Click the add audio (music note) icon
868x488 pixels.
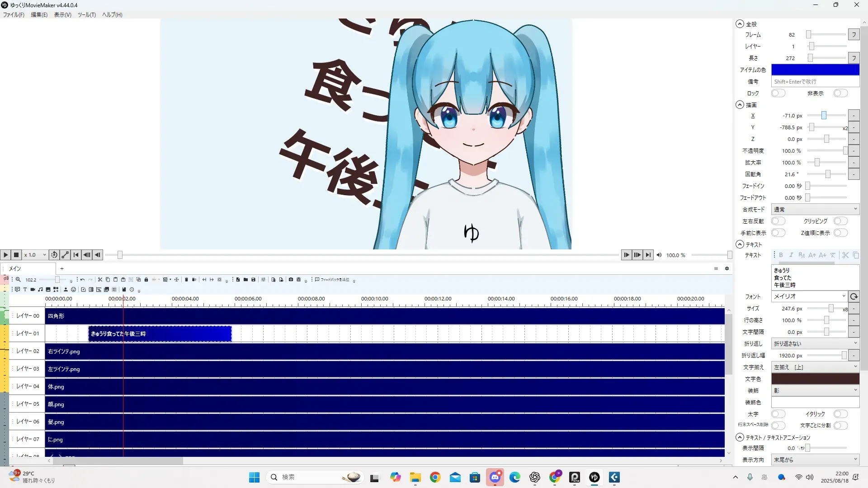tap(40, 290)
